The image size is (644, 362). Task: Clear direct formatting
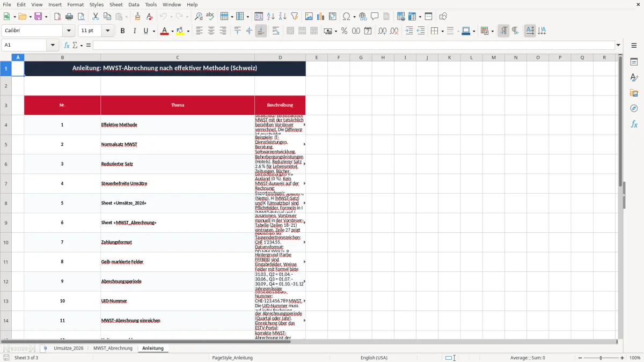(149, 17)
